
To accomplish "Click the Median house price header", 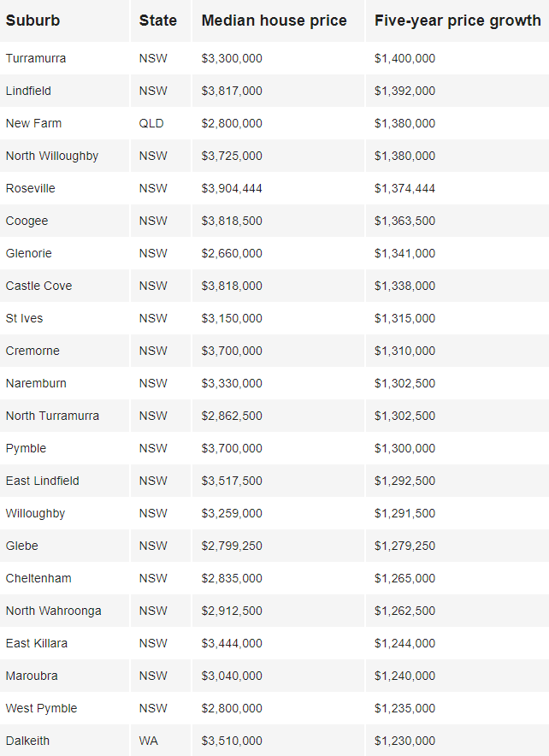I will (x=274, y=21).
